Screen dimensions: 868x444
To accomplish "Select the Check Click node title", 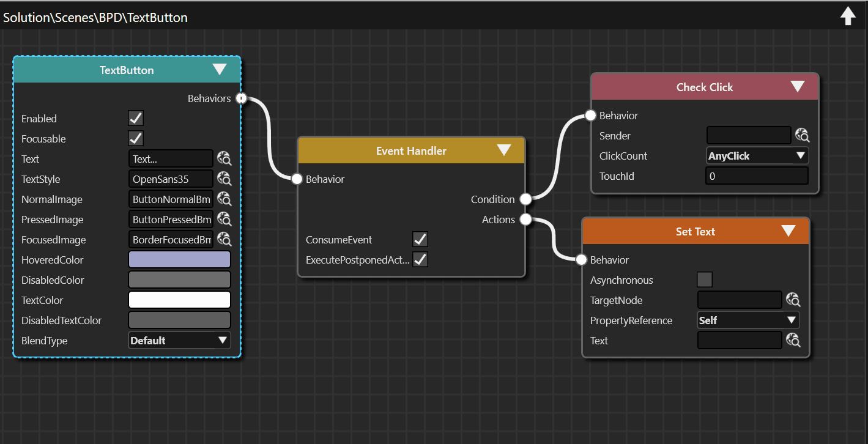I will coord(705,87).
